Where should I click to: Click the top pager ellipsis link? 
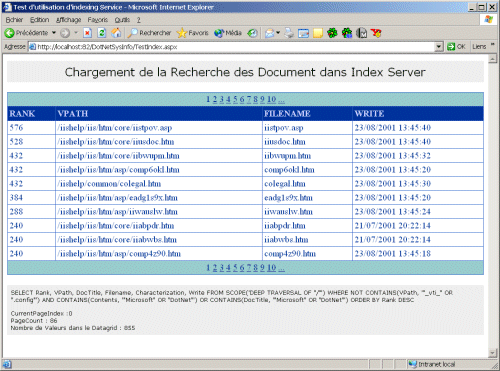coord(282,100)
